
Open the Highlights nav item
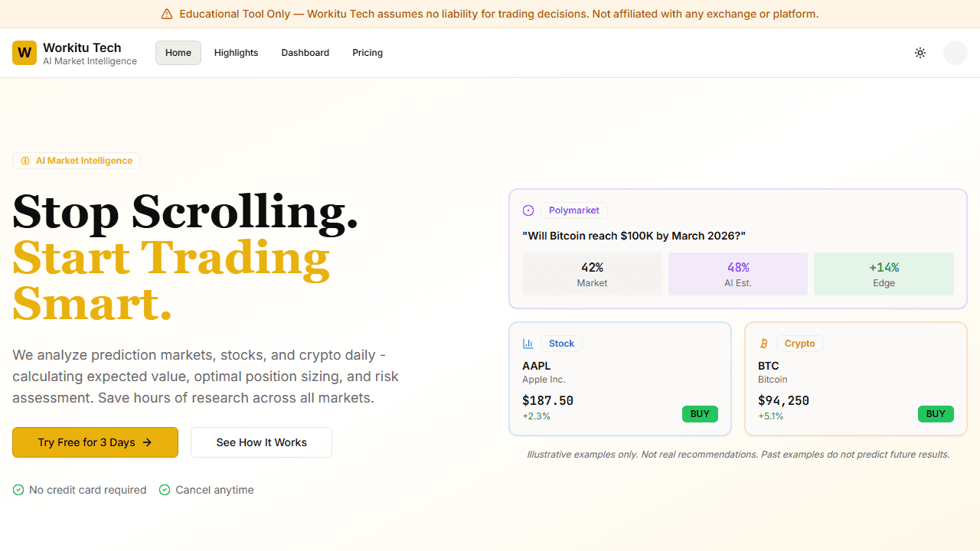click(236, 53)
